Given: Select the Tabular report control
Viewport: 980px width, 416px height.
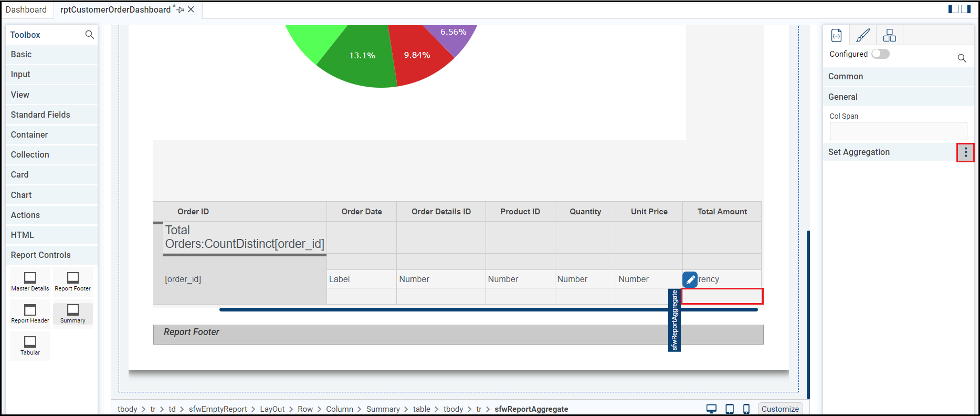Looking at the screenshot, I should [30, 346].
